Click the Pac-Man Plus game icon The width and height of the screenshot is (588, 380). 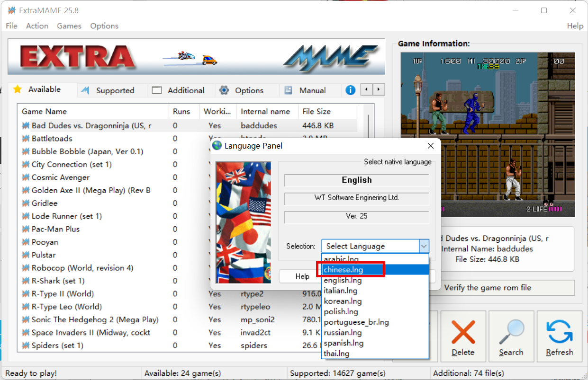pyautogui.click(x=26, y=229)
